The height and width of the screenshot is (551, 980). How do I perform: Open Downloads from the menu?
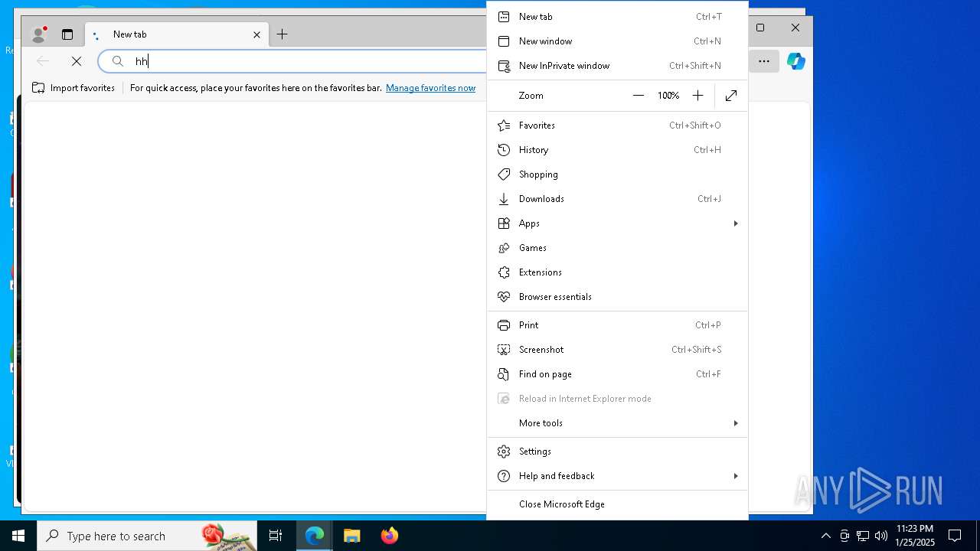point(617,199)
